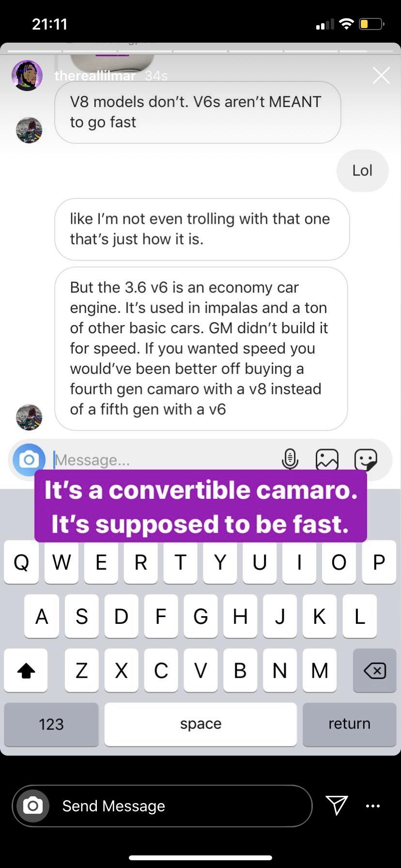
Task: Tap the paper plane share icon
Action: [x=337, y=806]
